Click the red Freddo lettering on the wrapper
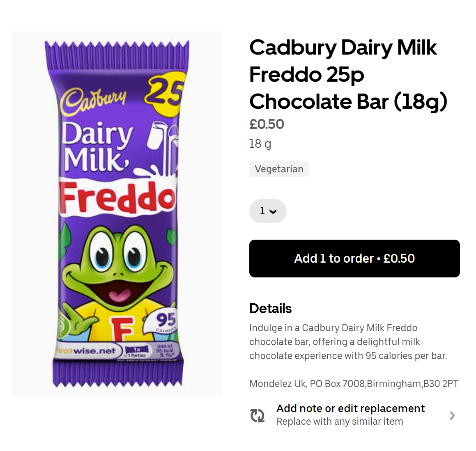476x451 pixels. pos(117,198)
